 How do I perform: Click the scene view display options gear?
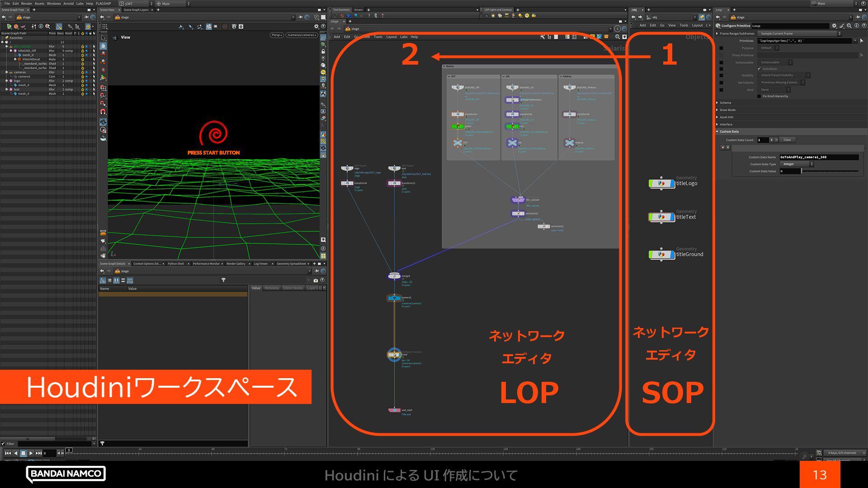click(x=316, y=26)
